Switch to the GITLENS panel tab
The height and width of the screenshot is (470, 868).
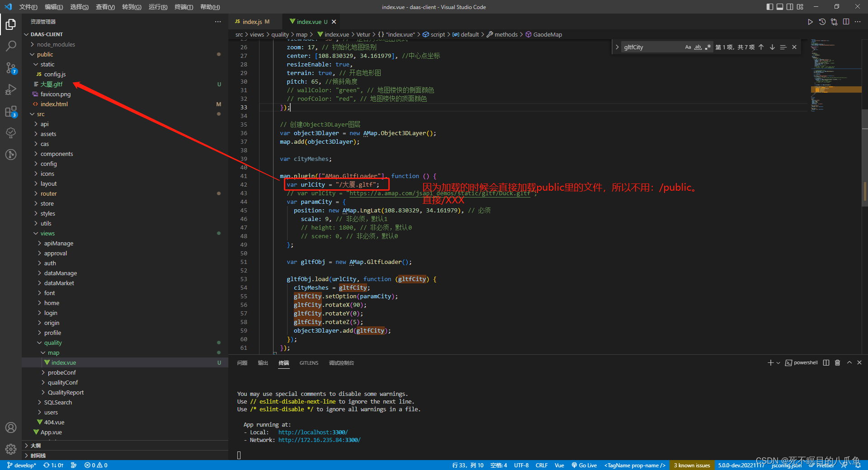click(309, 363)
